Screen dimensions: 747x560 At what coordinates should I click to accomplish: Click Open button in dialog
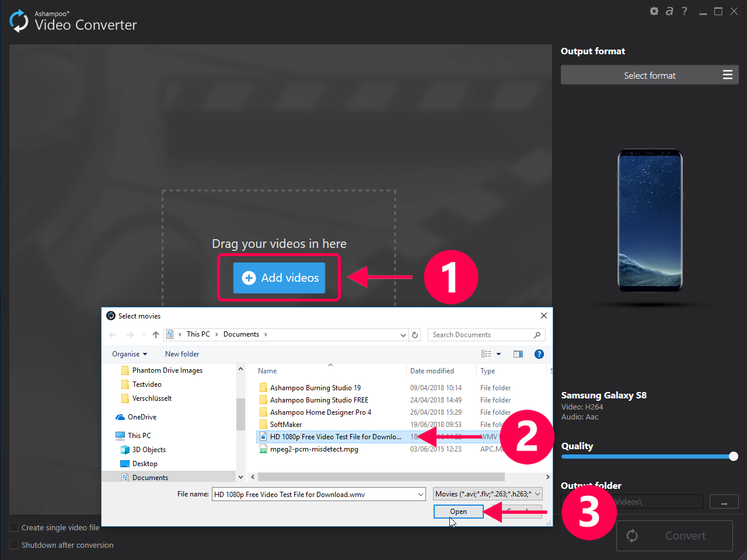tap(458, 512)
